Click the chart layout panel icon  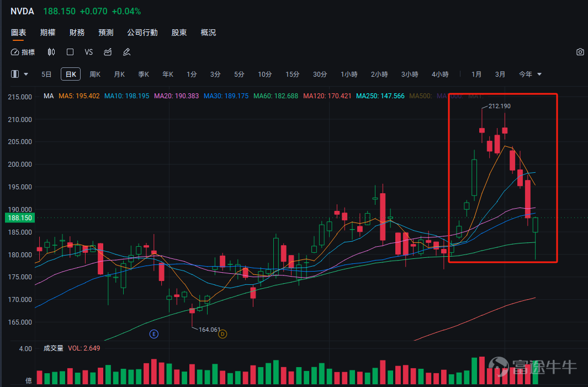point(15,74)
